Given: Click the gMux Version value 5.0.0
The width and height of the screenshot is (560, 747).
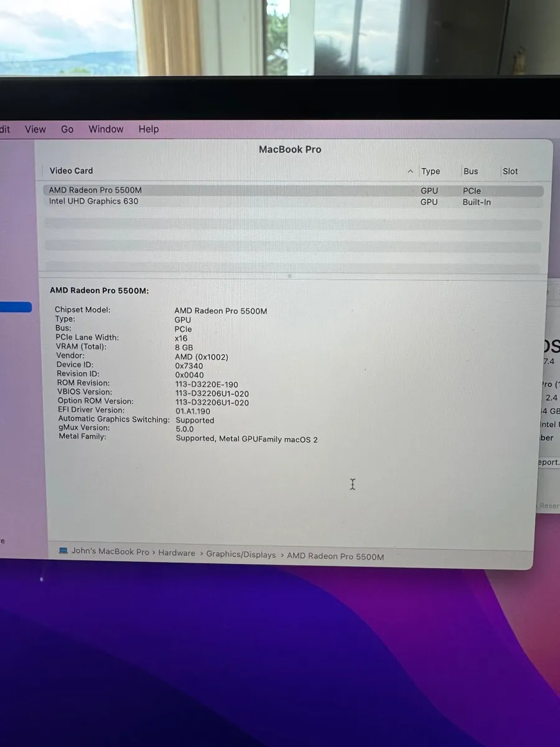Looking at the screenshot, I should 185,429.
